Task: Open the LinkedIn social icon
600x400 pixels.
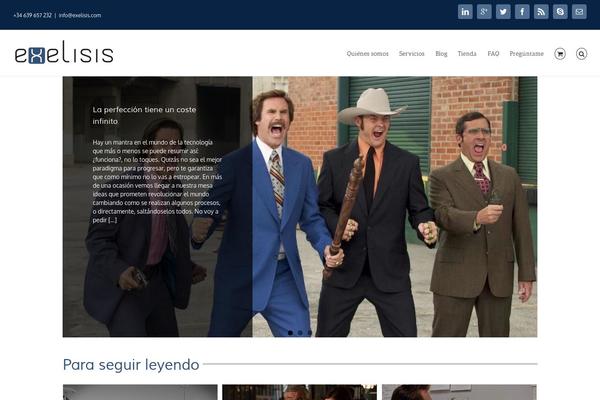Action: point(465,12)
